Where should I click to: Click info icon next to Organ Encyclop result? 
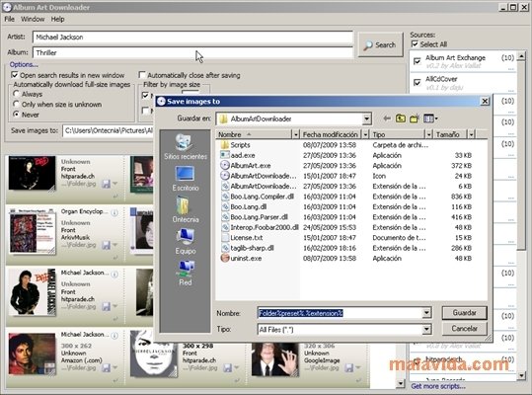(114, 212)
